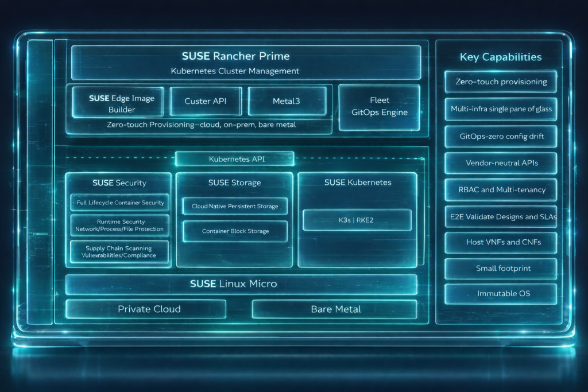Select the SUSE Edge Image Builder block
Viewport: 588px width, 392px height.
click(119, 101)
